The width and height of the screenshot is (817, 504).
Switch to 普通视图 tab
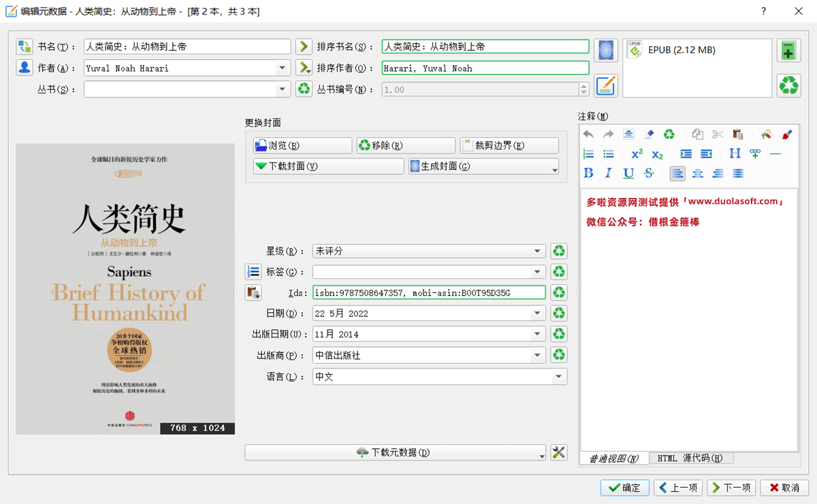click(614, 458)
